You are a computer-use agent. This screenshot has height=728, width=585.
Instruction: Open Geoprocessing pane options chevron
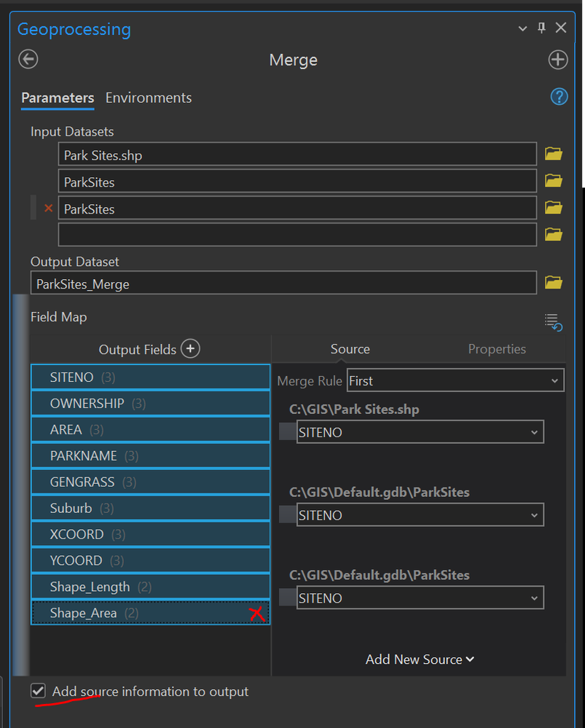pyautogui.click(x=522, y=28)
